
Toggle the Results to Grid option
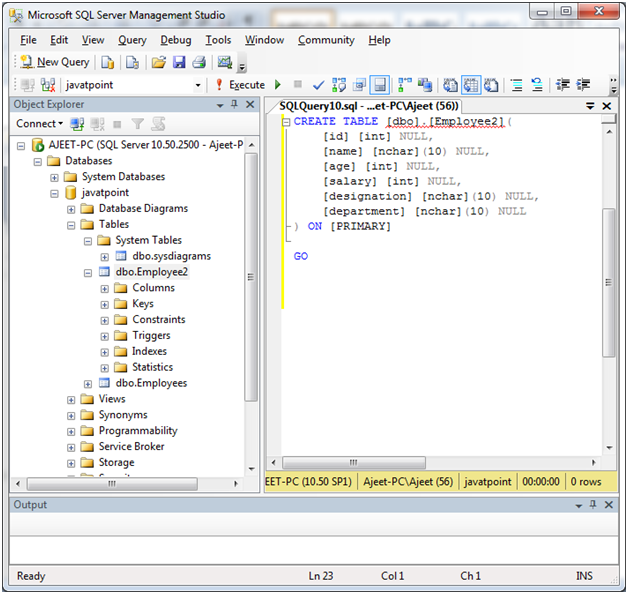pyautogui.click(x=470, y=85)
